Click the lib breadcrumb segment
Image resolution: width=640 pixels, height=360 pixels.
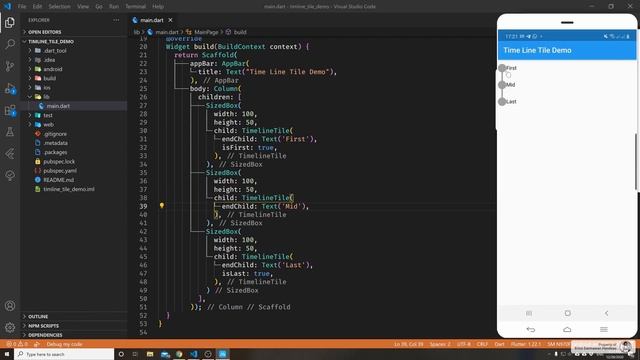[137, 32]
